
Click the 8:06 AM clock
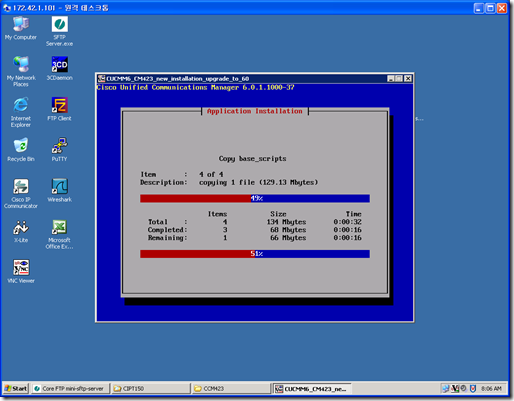491,389
